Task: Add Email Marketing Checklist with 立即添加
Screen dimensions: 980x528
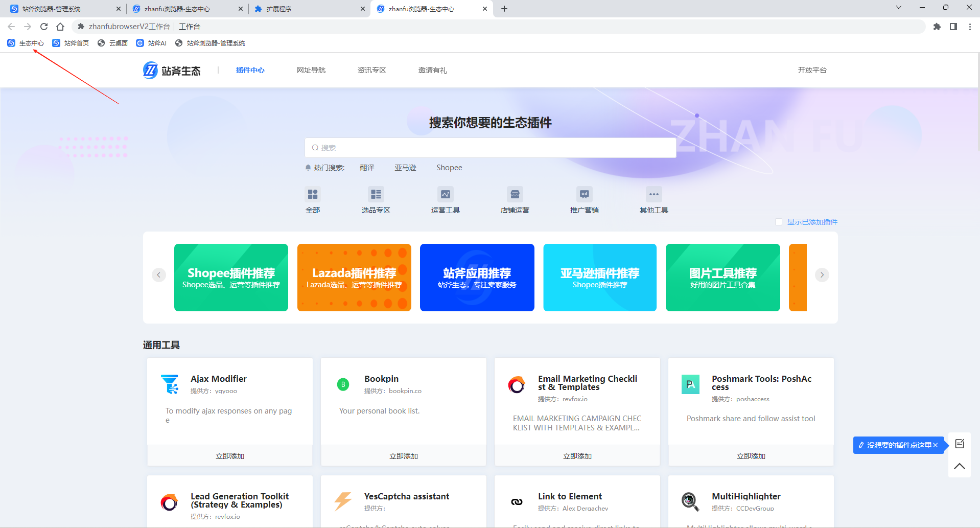Action: pyautogui.click(x=577, y=456)
